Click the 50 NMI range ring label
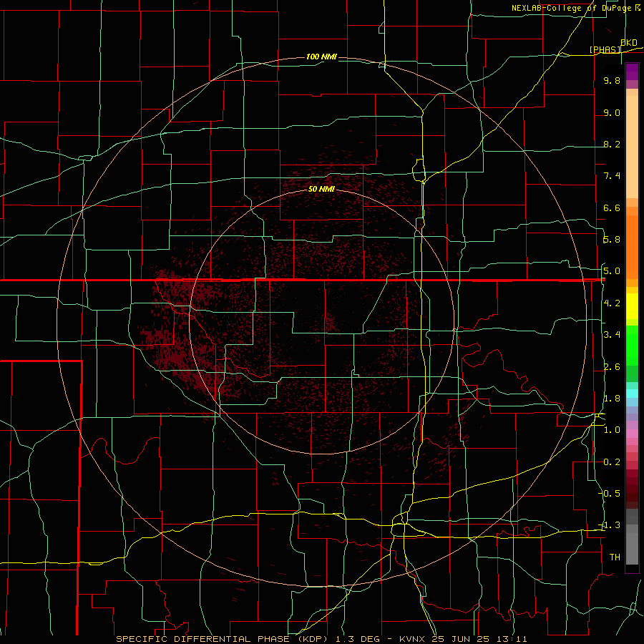Viewport: 644px width, 644px height. click(321, 189)
